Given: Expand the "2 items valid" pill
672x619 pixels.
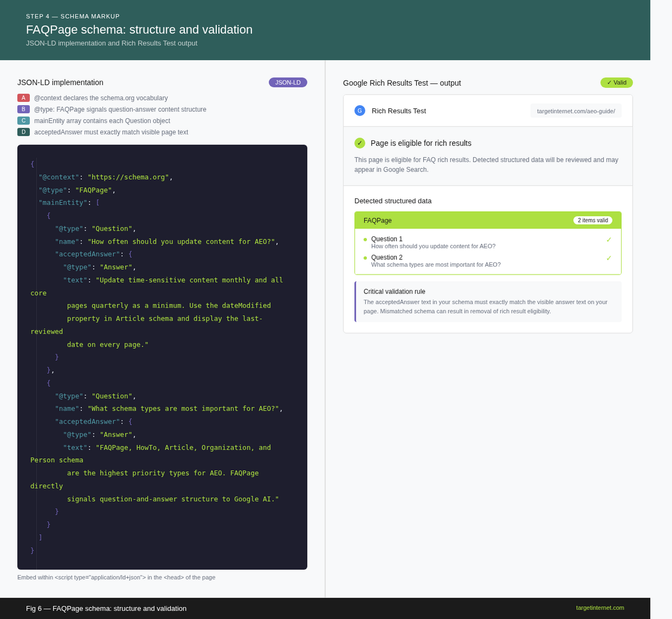Looking at the screenshot, I should [593, 220].
